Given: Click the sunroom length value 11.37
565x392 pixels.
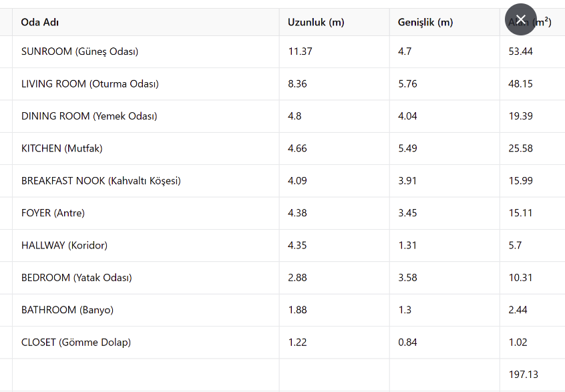Looking at the screenshot, I should [300, 51].
